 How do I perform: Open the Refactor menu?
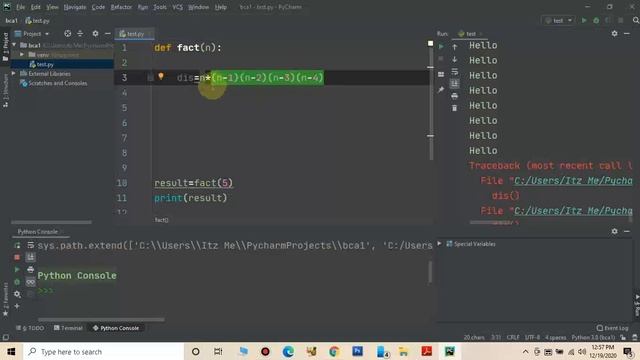[x=121, y=7]
